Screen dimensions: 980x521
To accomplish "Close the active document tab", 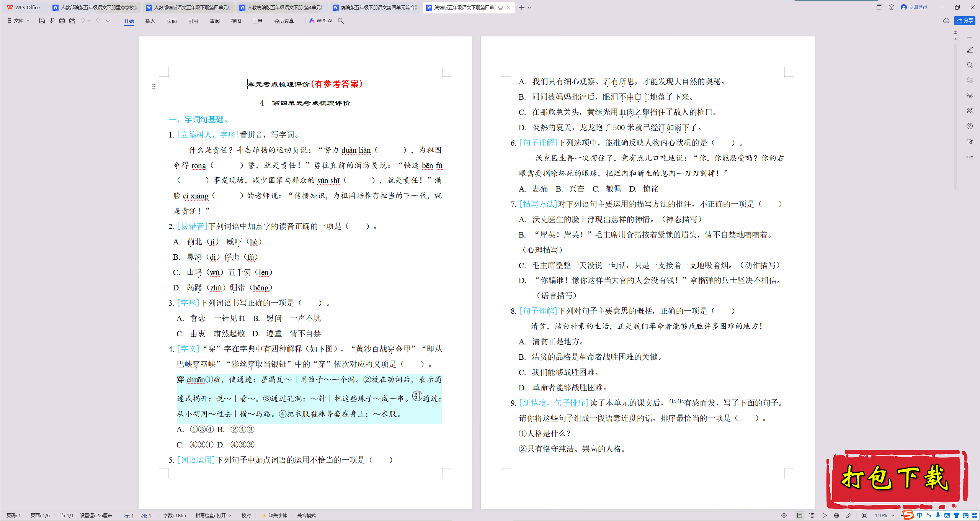I will (x=509, y=8).
